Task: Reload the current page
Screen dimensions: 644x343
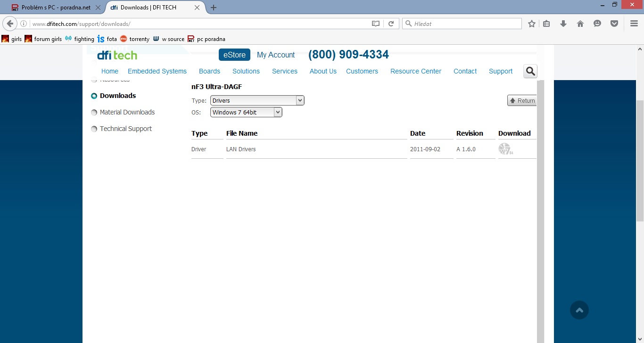Action: (x=391, y=24)
